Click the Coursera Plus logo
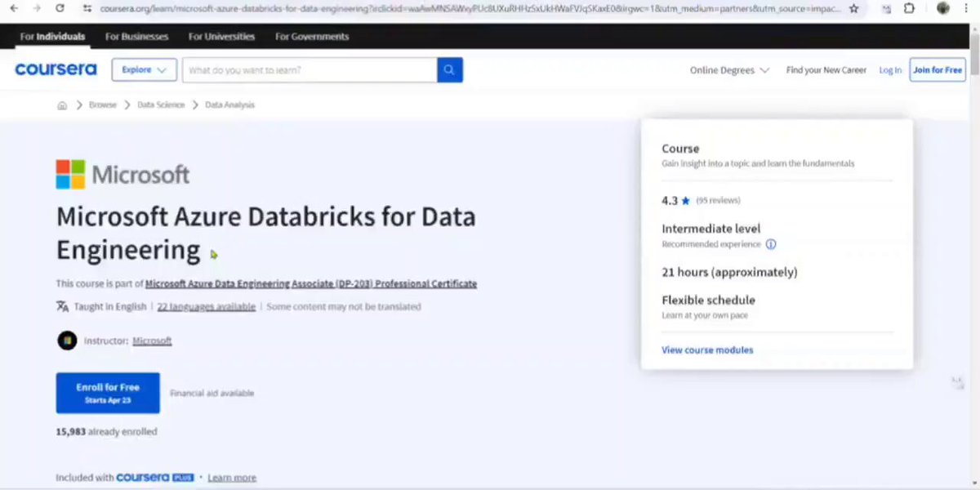980x490 pixels. (x=155, y=478)
